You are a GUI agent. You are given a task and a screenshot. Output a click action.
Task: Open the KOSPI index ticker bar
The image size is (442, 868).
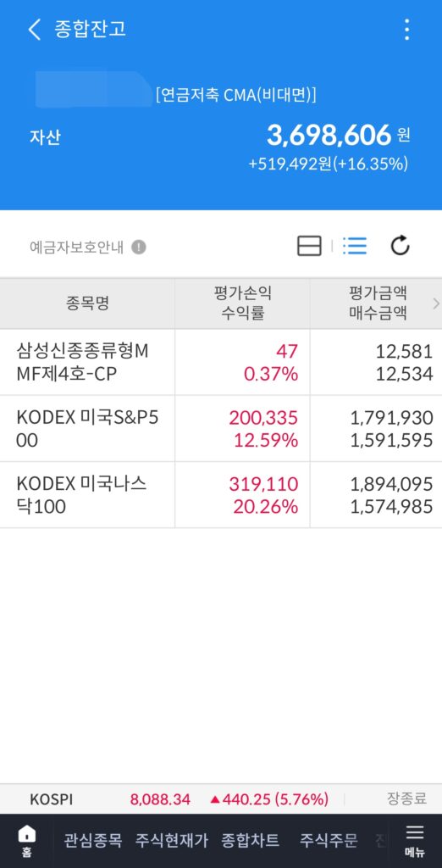[221, 799]
